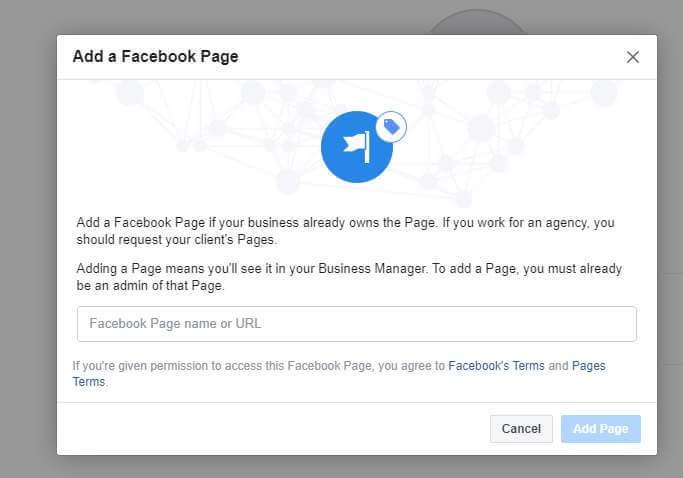Open the Pages Terms link

(x=339, y=373)
